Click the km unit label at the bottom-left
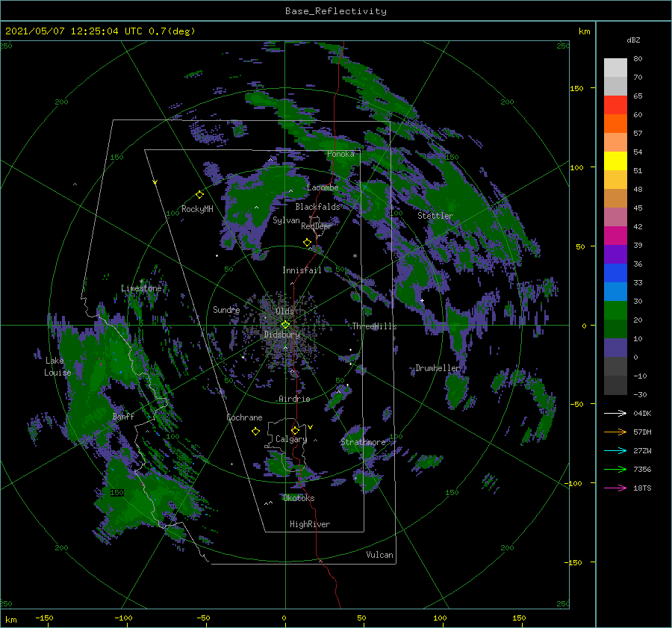The height and width of the screenshot is (628, 672). [10, 620]
